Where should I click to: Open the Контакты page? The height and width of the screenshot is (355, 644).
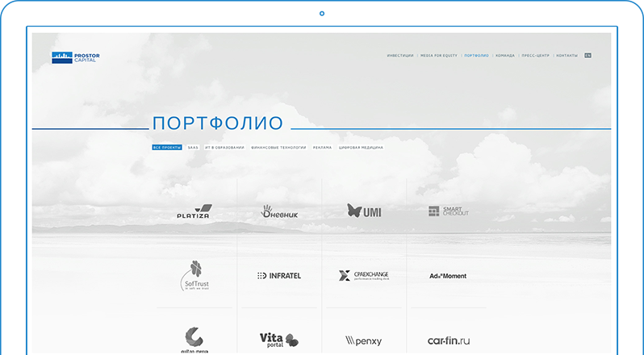point(567,56)
